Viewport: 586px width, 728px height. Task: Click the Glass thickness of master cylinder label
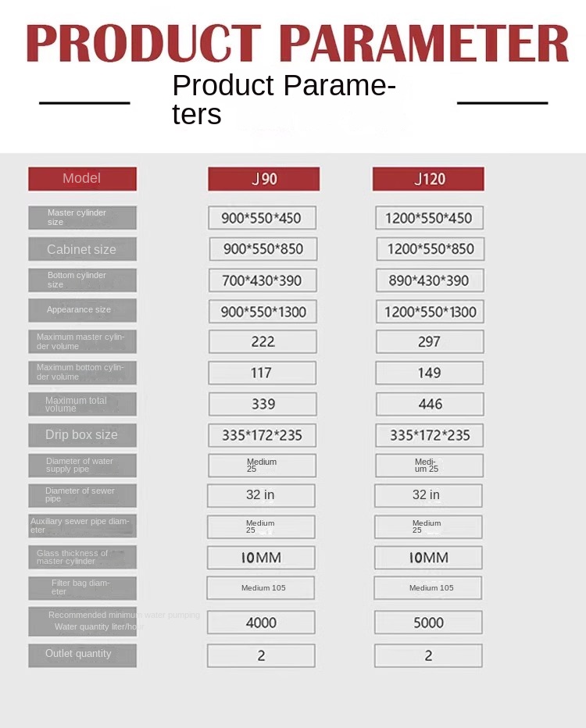click(x=82, y=557)
